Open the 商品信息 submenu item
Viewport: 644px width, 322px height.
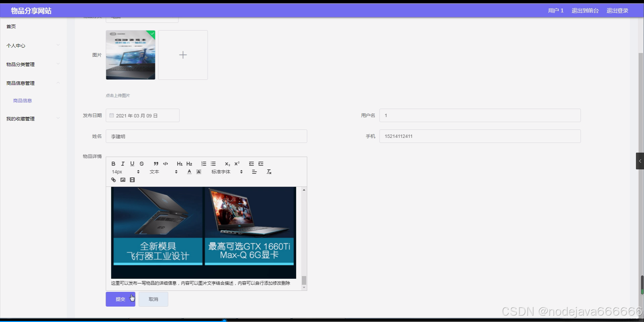click(x=22, y=101)
